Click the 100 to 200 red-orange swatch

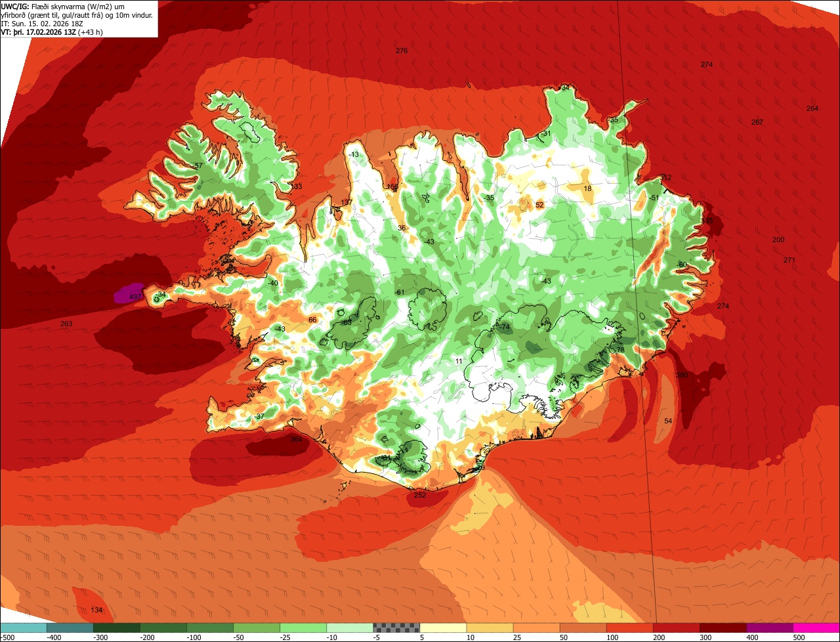629,628
